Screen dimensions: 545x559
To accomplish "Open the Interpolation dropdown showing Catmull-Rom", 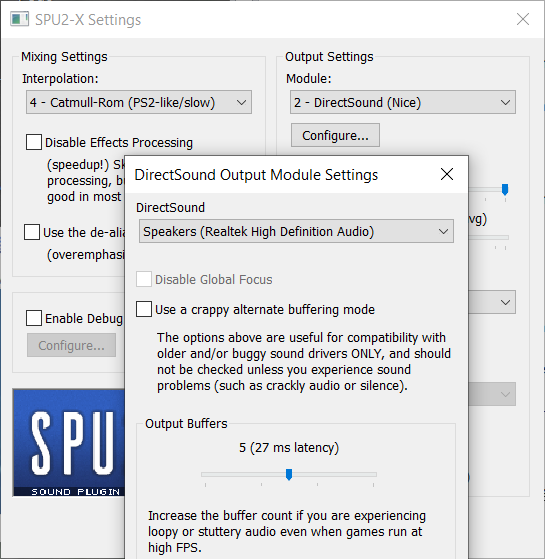I will [x=139, y=102].
